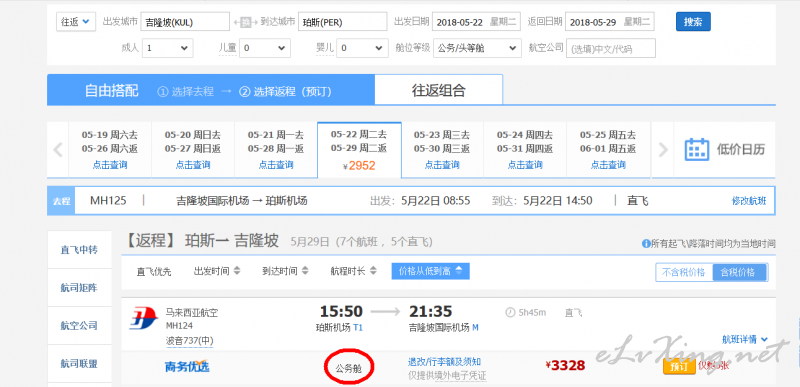Open the 航空公司 sidebar filter

point(79,326)
